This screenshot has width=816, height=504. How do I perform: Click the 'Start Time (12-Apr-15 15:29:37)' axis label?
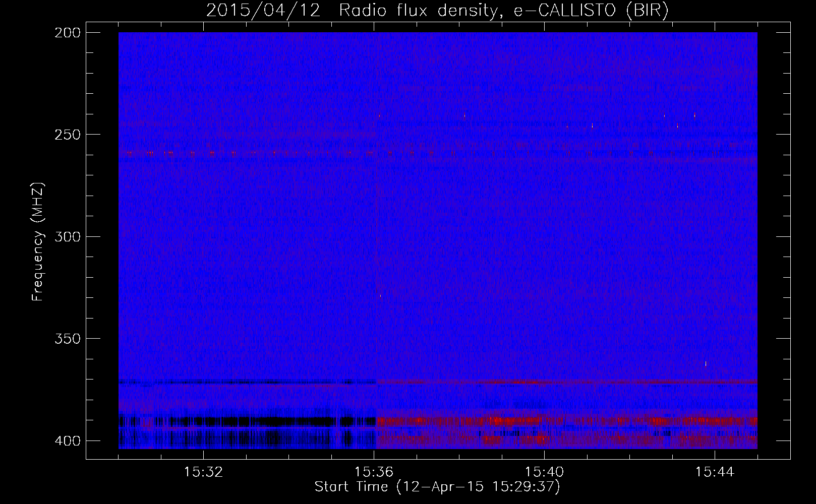coord(437,487)
